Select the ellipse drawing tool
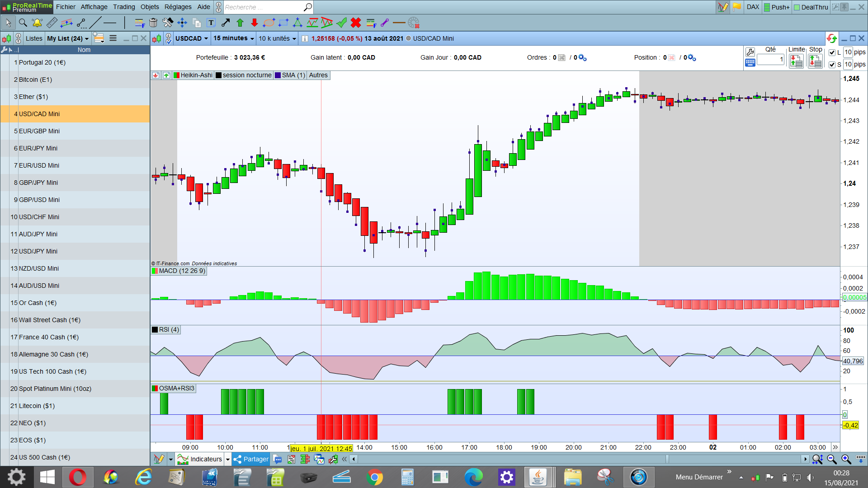 (269, 23)
